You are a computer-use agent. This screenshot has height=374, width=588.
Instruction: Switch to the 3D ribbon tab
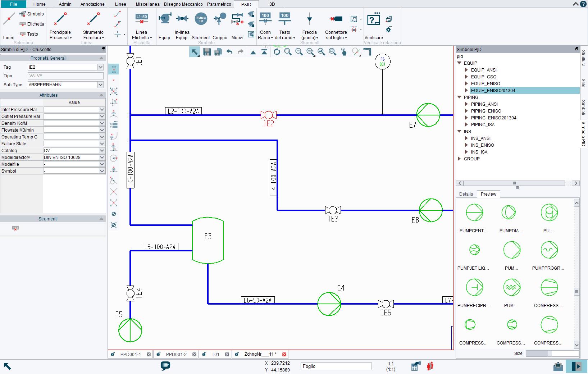[x=272, y=4]
